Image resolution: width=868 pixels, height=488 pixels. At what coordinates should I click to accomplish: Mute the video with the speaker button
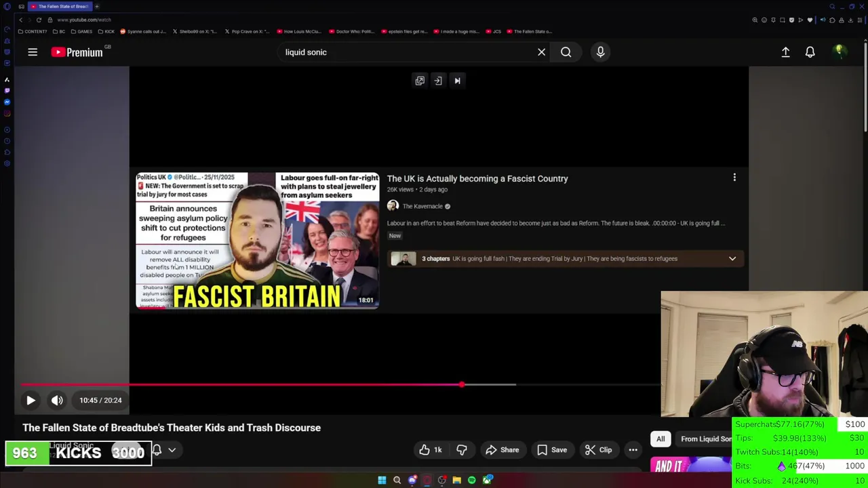click(x=57, y=401)
